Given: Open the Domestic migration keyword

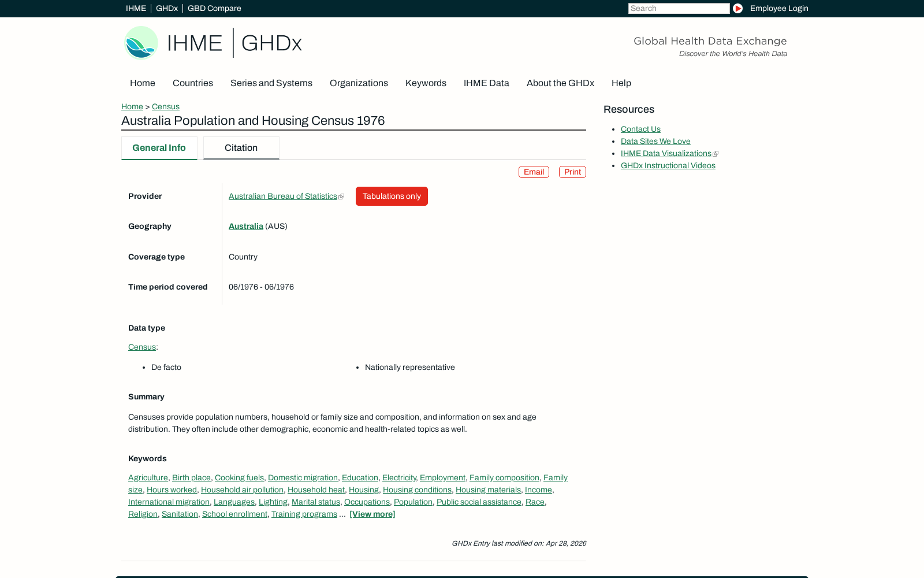Looking at the screenshot, I should pyautogui.click(x=303, y=477).
